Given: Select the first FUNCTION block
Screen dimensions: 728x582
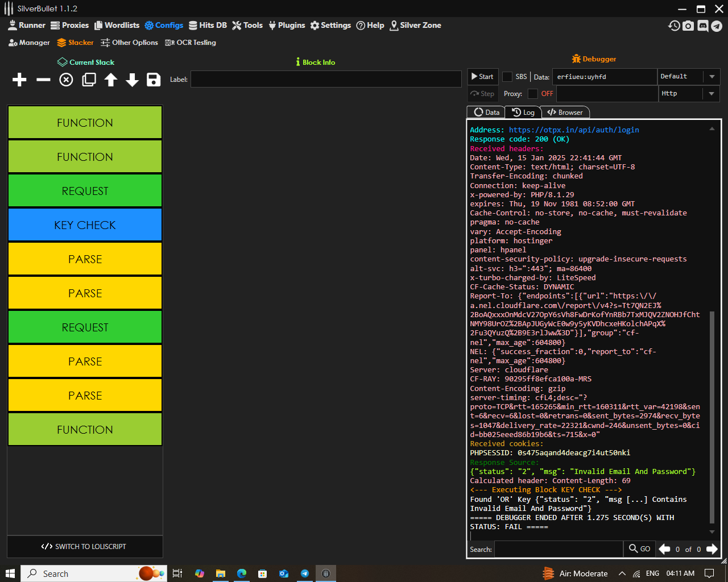Looking at the screenshot, I should pos(85,123).
